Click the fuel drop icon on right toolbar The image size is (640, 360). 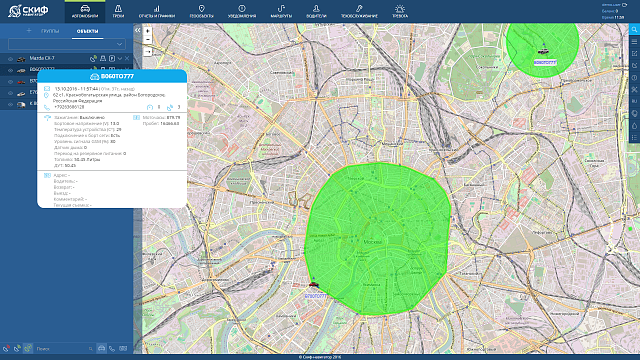pos(634,126)
